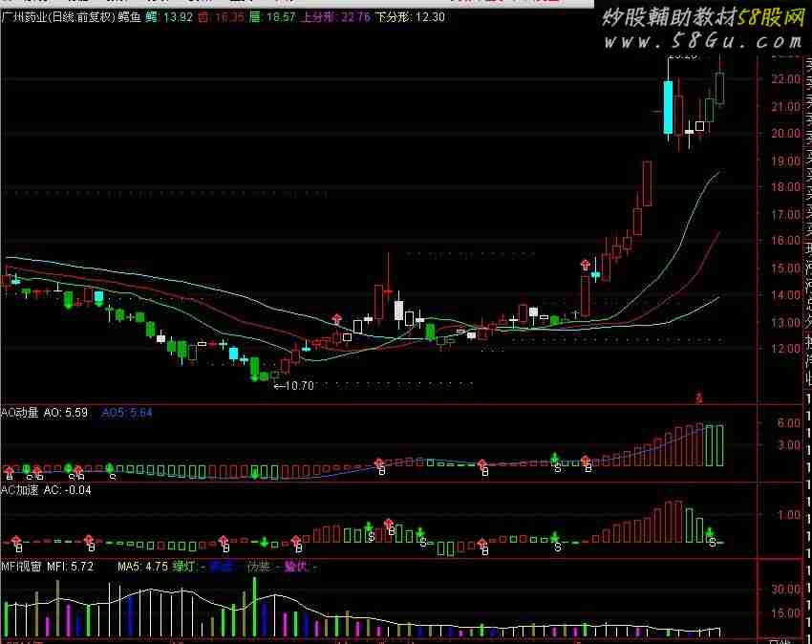Click the red up-arrow signal near 15.00
Image resolution: width=812 pixels, height=644 pixels.
pyautogui.click(x=586, y=265)
